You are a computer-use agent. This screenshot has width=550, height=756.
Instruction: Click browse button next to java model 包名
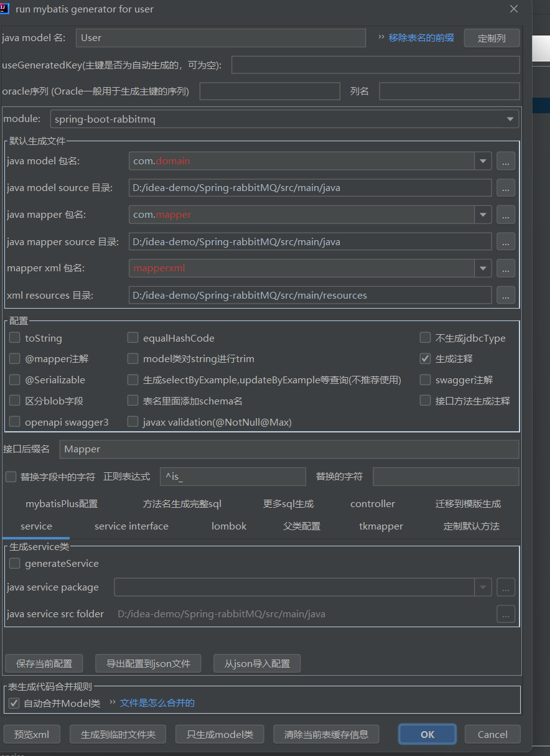(x=505, y=161)
